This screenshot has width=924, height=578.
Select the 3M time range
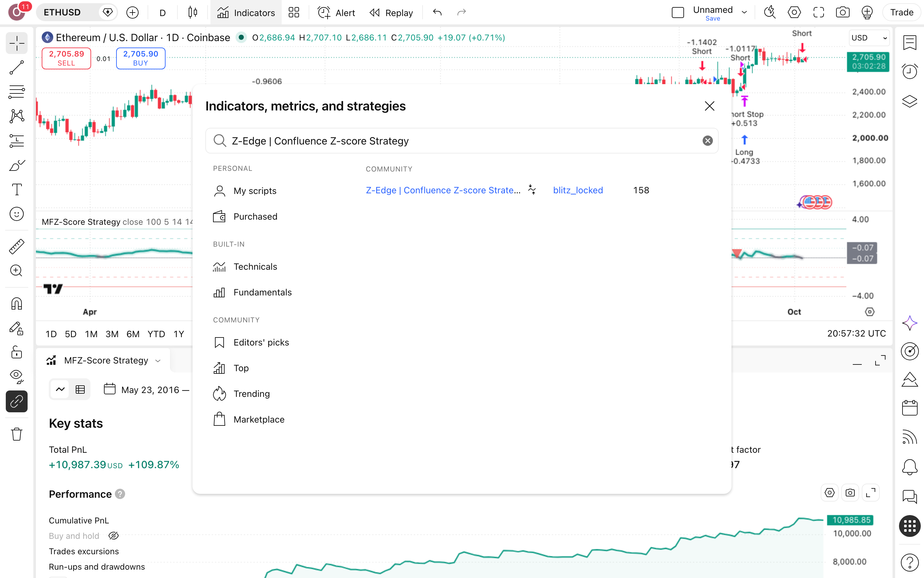[x=112, y=334]
